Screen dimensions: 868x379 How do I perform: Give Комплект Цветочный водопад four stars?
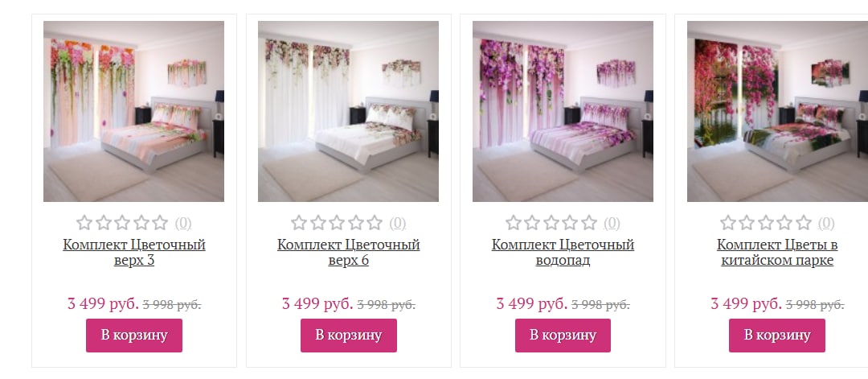570,223
